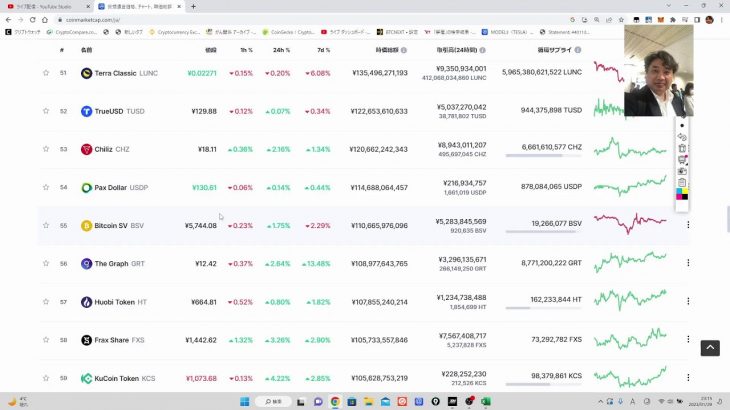The height and width of the screenshot is (410, 730).
Task: Pick the magenta color swatch
Action: [679, 197]
